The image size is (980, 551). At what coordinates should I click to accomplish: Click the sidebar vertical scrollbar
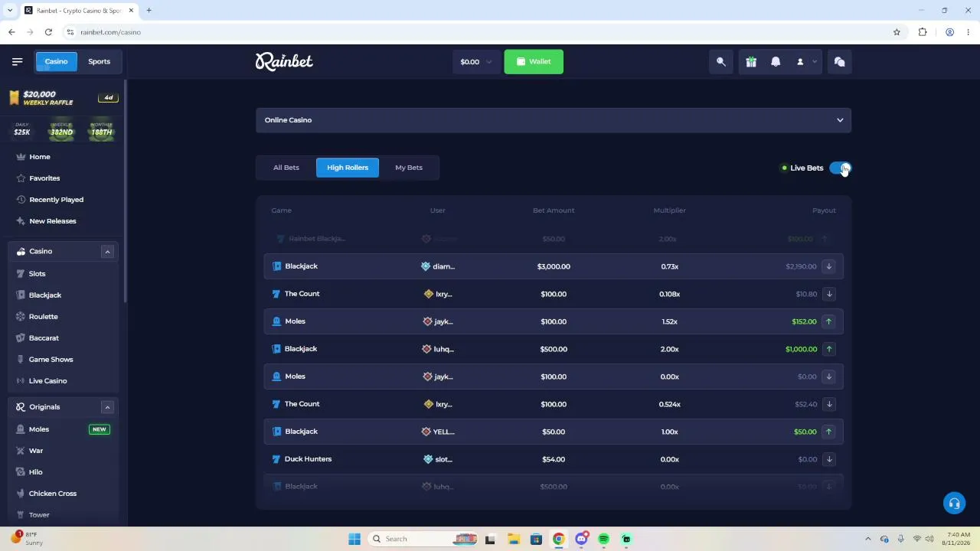click(x=125, y=191)
